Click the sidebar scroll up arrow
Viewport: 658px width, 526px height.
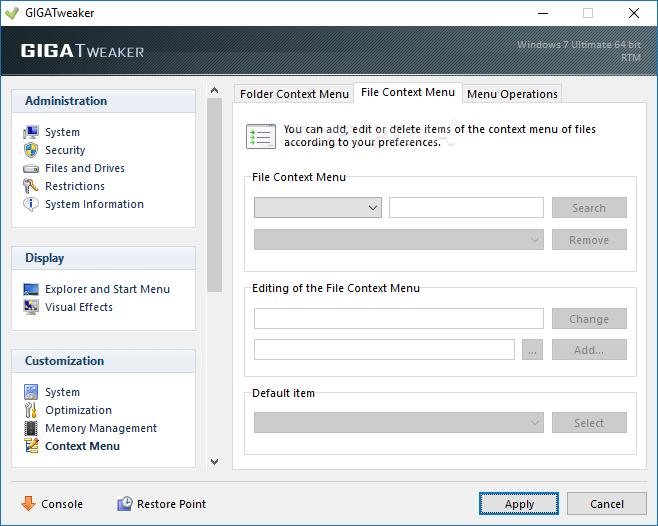214,90
